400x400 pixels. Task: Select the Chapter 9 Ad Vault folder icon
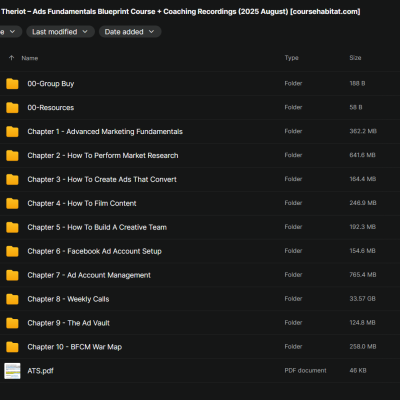12,323
